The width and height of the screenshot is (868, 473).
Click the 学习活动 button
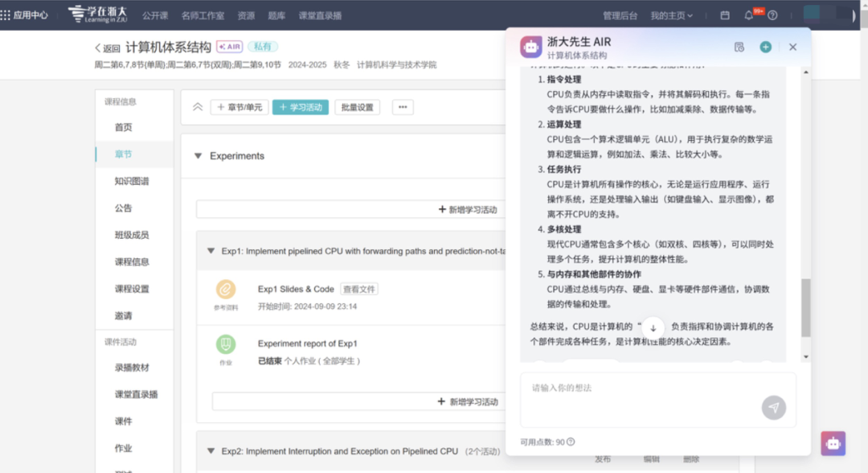[301, 107]
